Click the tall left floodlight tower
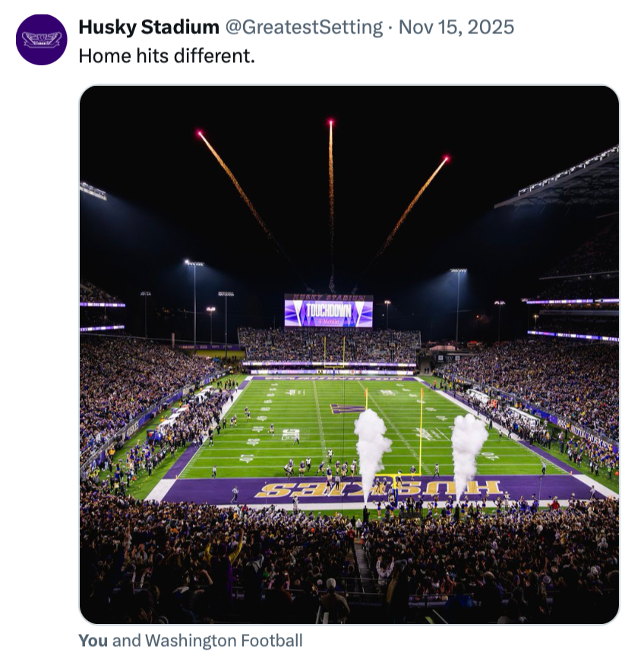This screenshot has height=659, width=644. pyautogui.click(x=194, y=300)
